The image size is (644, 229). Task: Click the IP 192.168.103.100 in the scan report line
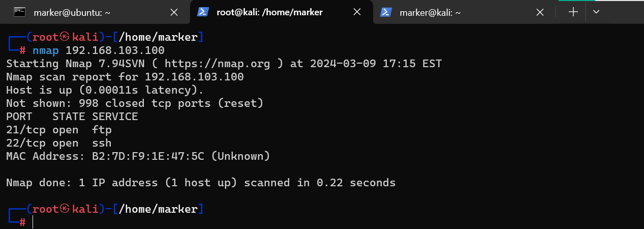click(x=194, y=77)
